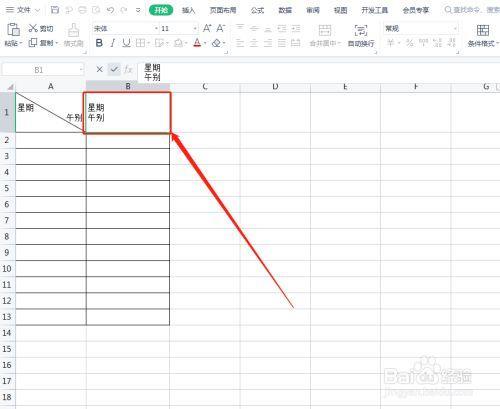Toggle justify alignment
The image size is (500, 409).
pyautogui.click(x=282, y=43)
